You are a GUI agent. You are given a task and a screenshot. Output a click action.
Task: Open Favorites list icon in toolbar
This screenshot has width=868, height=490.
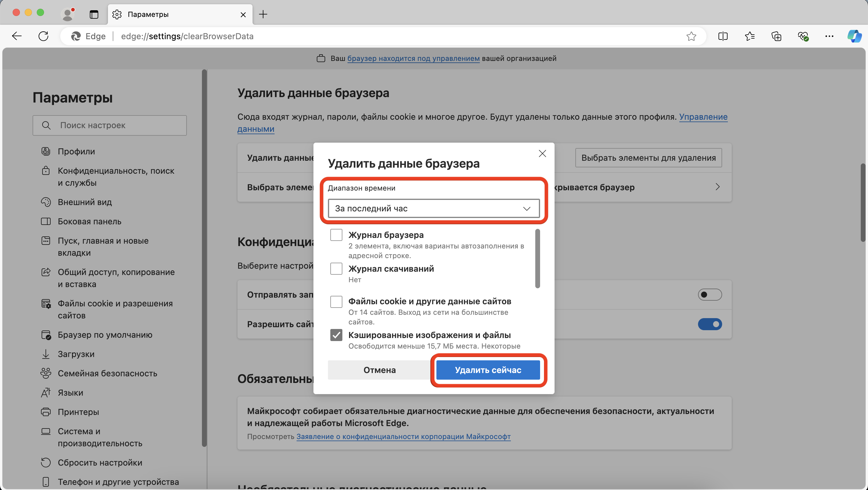(x=750, y=36)
